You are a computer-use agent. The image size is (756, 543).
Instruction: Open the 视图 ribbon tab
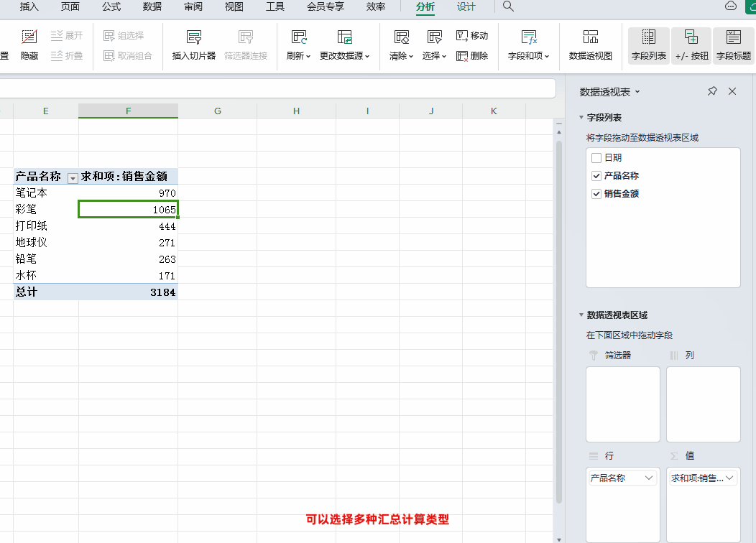tap(234, 6)
